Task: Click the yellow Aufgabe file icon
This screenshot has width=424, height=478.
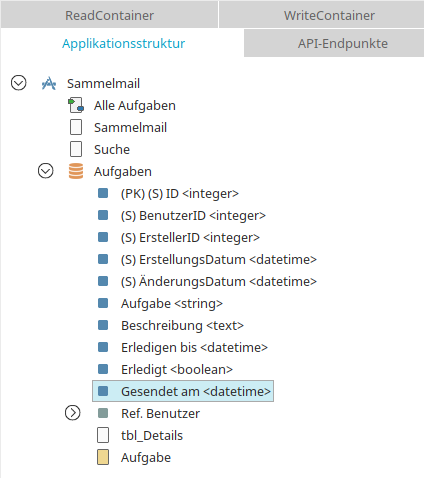Action: (103, 457)
